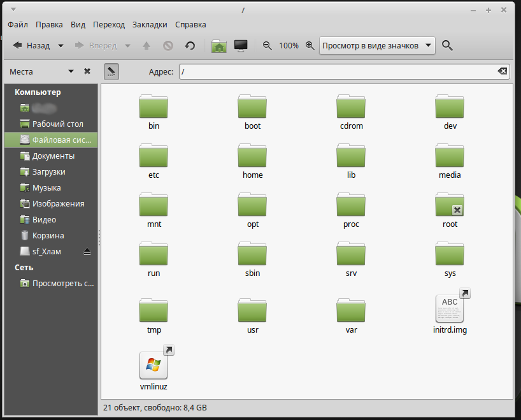Eject sf_Хлам with the eject icon
Viewport: 521px width, 420px height.
pyautogui.click(x=87, y=252)
